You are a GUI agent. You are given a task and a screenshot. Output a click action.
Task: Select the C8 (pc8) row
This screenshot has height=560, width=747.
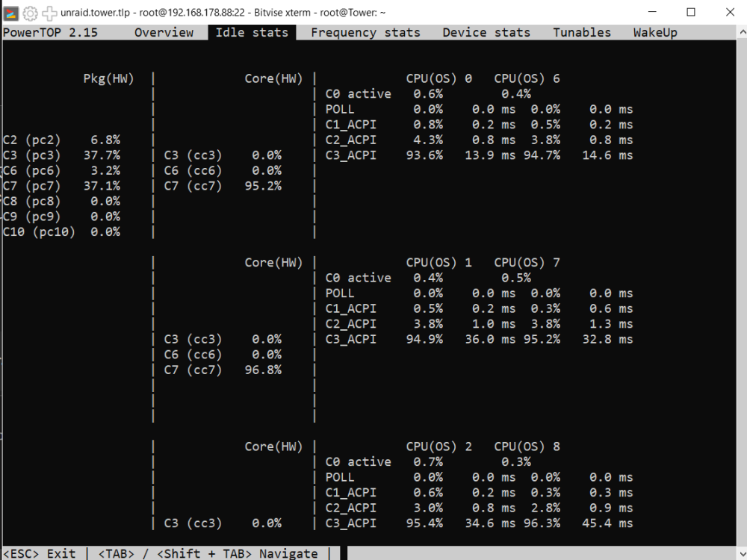coord(61,202)
